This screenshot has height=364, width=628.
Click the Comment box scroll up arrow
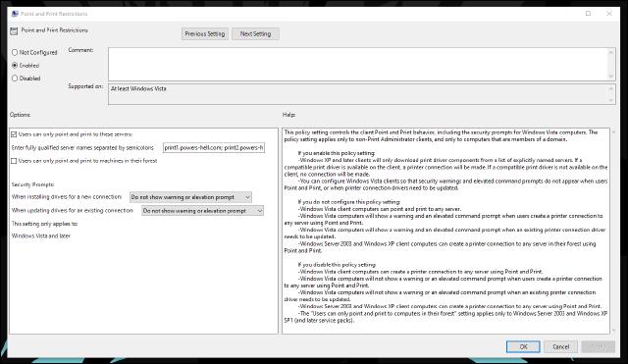tap(611, 52)
